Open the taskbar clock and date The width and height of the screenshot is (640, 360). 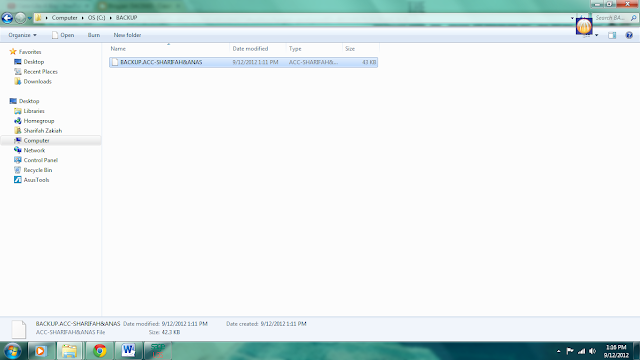(x=616, y=351)
